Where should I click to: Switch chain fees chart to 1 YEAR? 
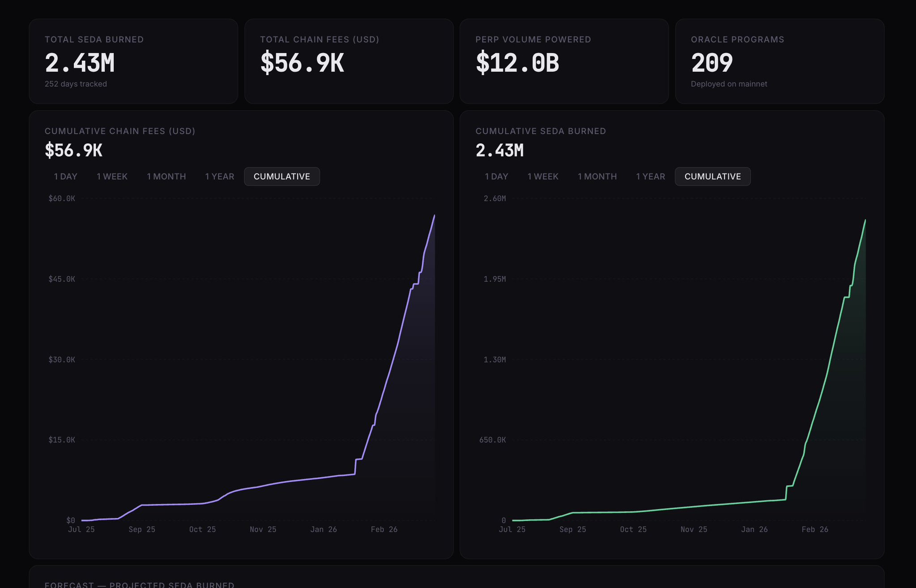pyautogui.click(x=219, y=177)
